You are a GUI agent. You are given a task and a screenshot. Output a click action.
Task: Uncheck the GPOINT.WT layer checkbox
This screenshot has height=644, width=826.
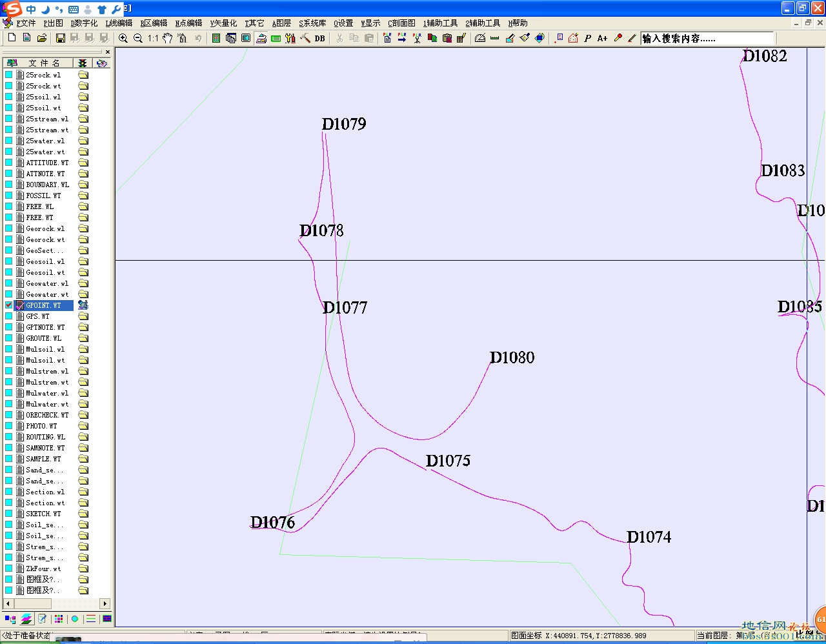8,305
